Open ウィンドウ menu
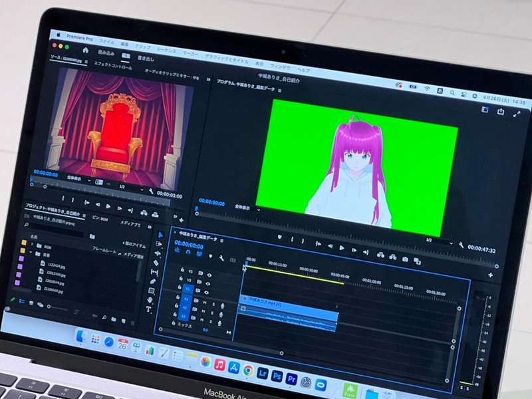 [x=281, y=66]
